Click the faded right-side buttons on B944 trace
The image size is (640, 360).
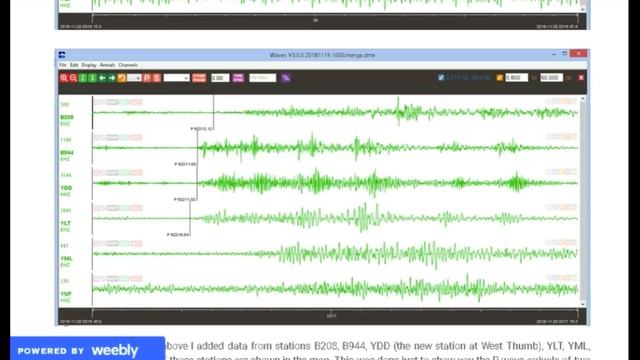(561, 137)
